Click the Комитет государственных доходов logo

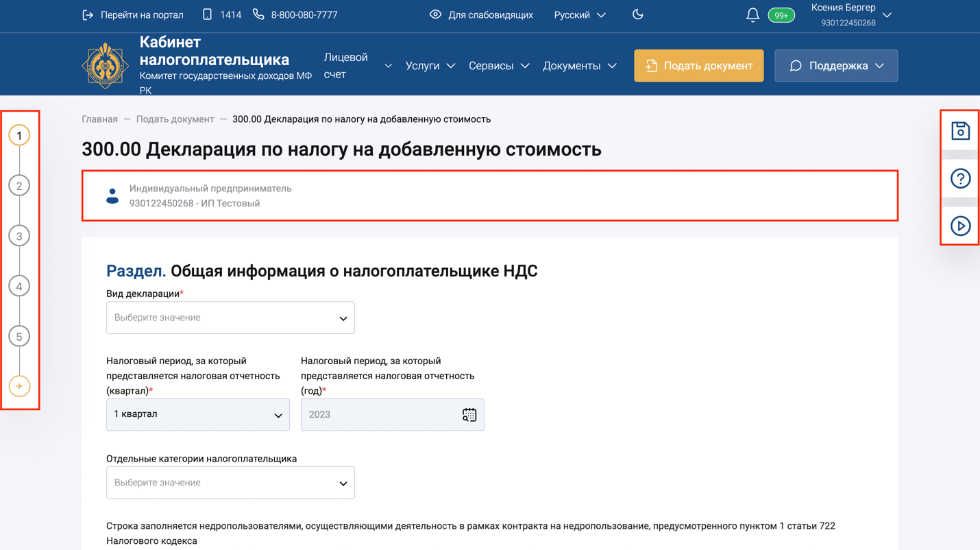(105, 64)
